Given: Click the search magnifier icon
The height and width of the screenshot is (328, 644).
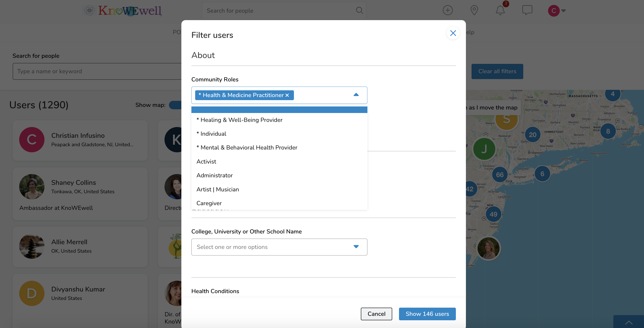Looking at the screenshot, I should click(359, 11).
